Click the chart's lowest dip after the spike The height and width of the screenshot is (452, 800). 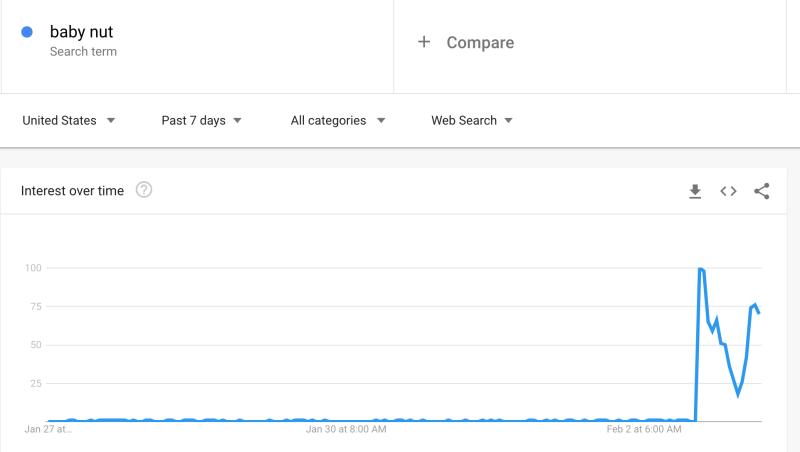coord(738,394)
